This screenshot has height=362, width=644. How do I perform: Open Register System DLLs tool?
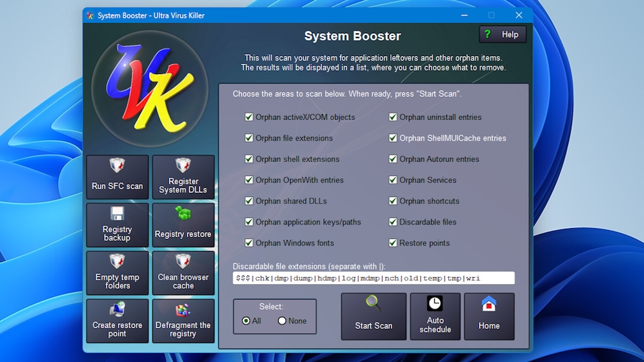pyautogui.click(x=183, y=177)
